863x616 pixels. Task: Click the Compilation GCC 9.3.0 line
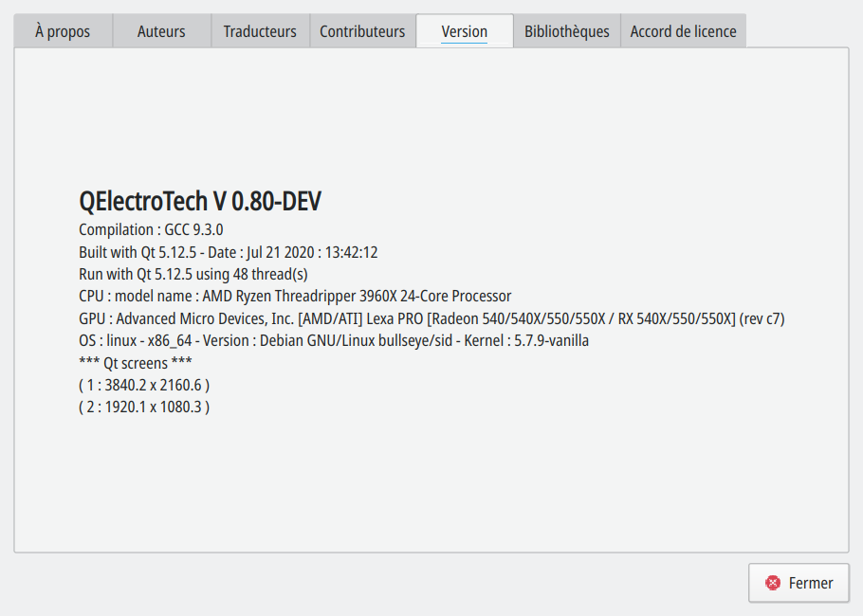(x=151, y=229)
